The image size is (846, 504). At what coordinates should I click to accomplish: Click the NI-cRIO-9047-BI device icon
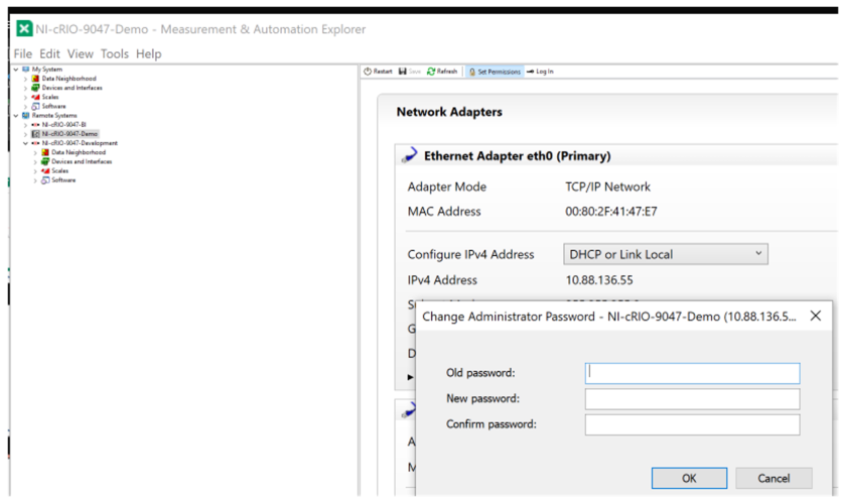tap(35, 125)
